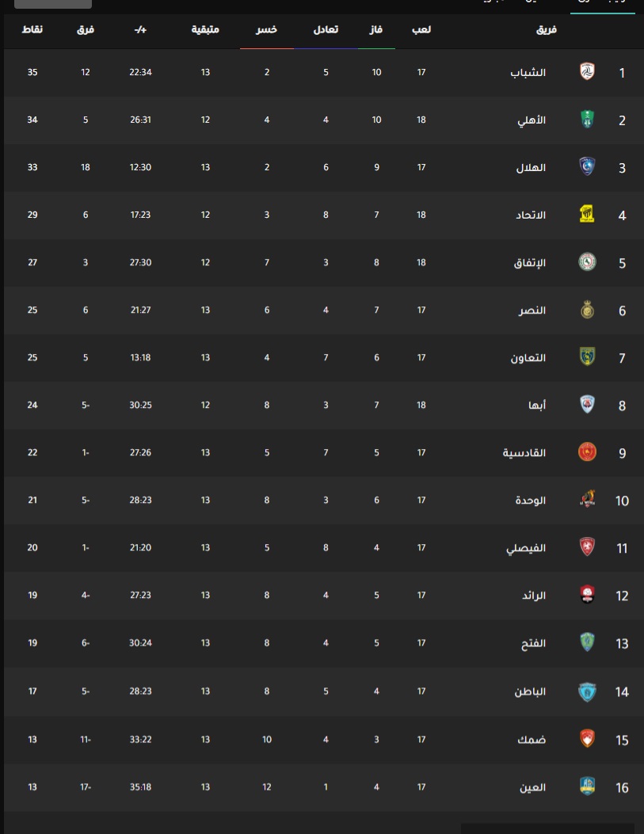Sort by تعادل draws column header

point(326,29)
